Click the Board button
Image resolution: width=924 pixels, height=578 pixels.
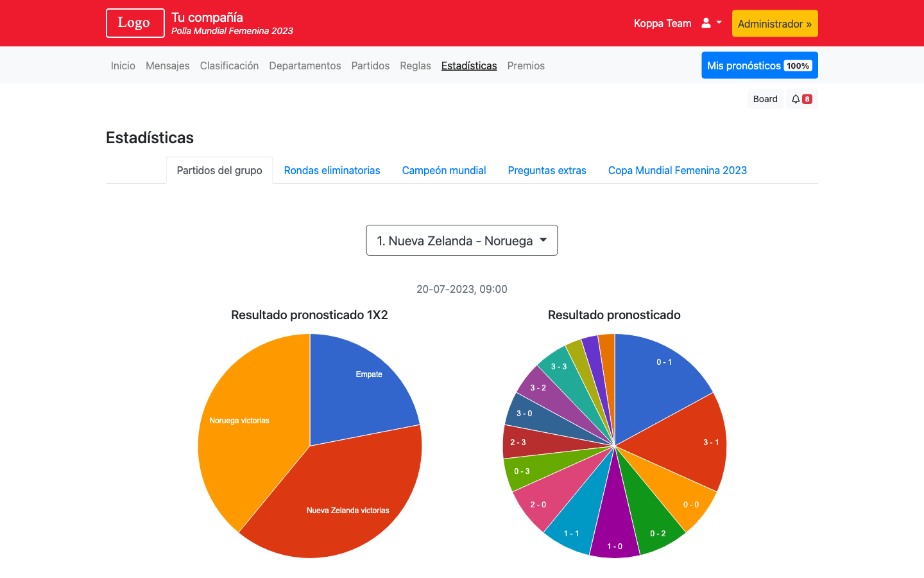click(765, 99)
